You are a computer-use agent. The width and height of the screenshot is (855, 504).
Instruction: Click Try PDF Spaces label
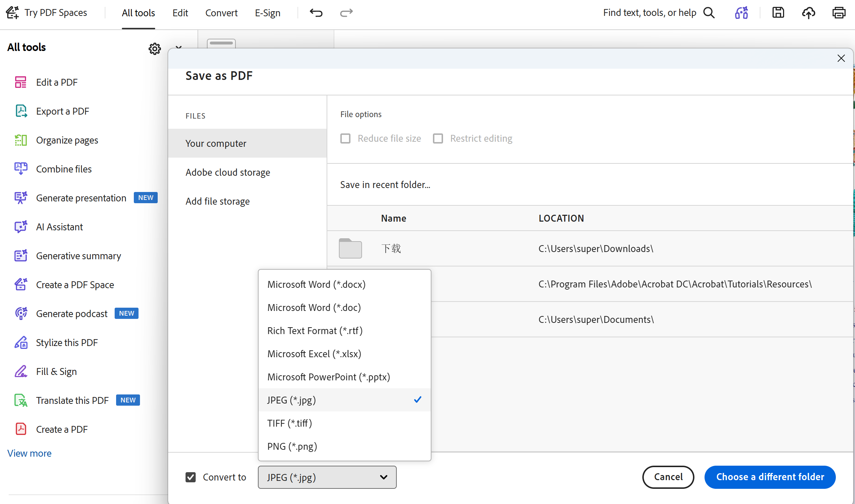click(56, 13)
